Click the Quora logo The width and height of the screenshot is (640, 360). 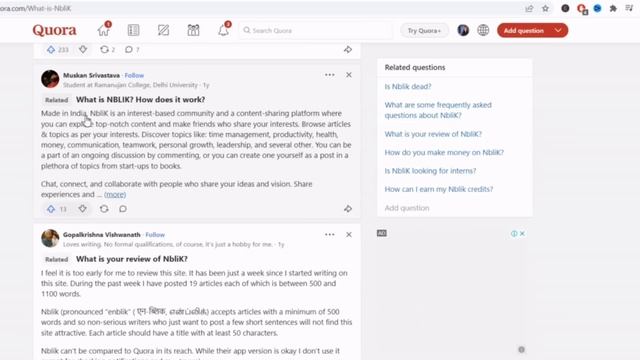(54, 30)
